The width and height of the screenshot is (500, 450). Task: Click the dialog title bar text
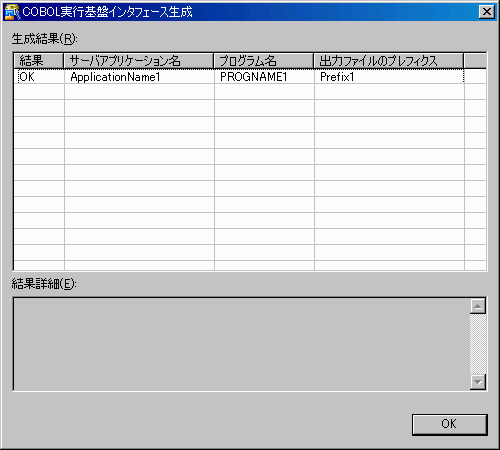coord(107,12)
